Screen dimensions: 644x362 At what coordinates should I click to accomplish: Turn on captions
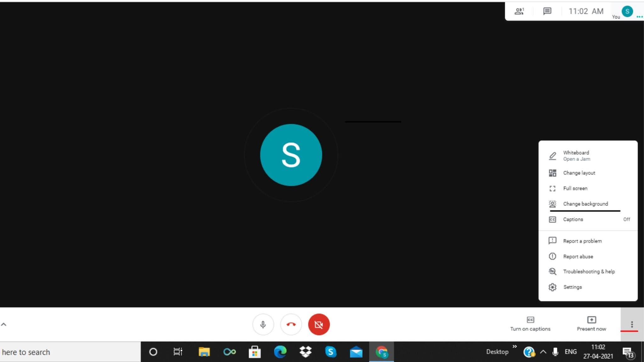click(530, 324)
